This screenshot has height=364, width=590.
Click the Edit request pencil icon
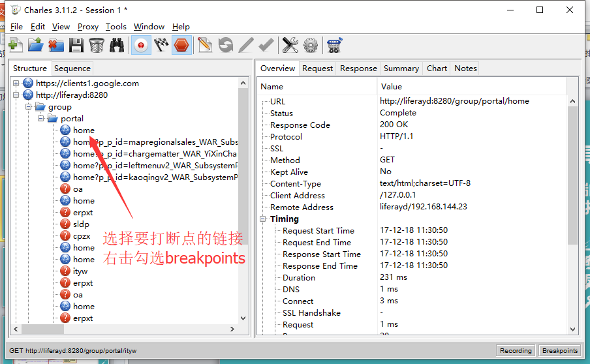246,45
